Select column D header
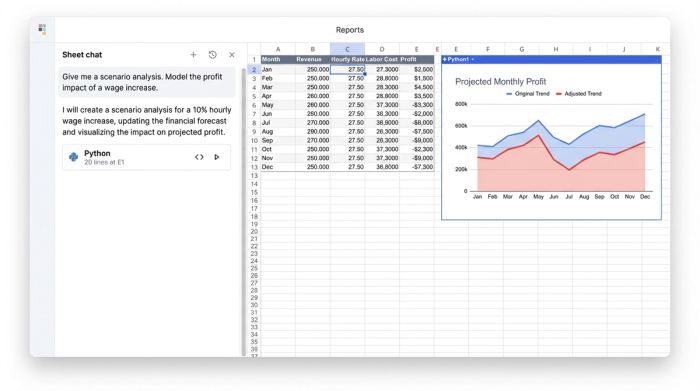 [382, 49]
